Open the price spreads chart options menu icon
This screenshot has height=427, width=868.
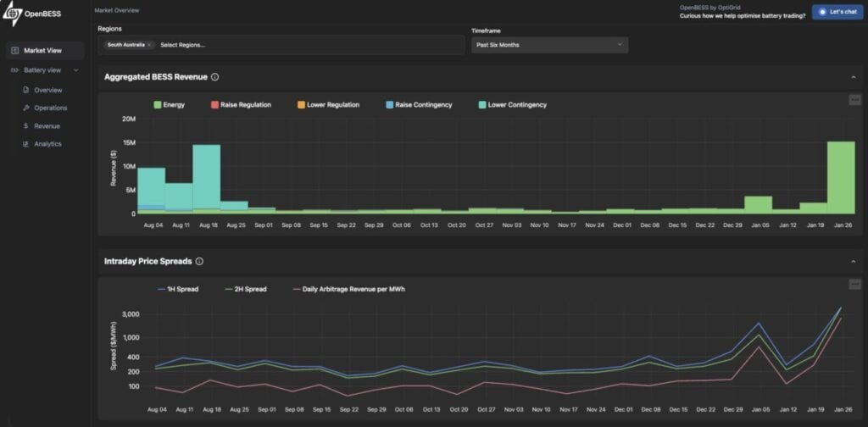click(854, 285)
